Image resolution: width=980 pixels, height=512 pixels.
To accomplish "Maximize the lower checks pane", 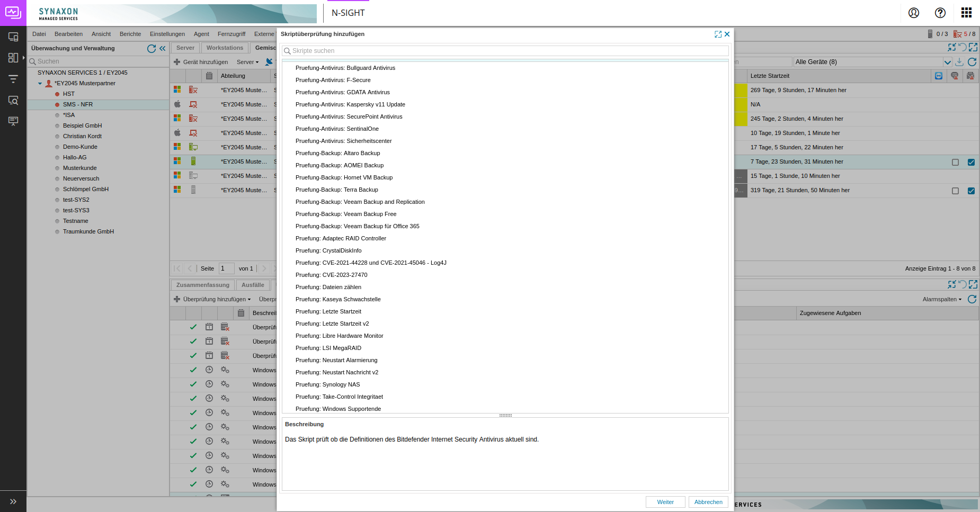I will click(973, 284).
